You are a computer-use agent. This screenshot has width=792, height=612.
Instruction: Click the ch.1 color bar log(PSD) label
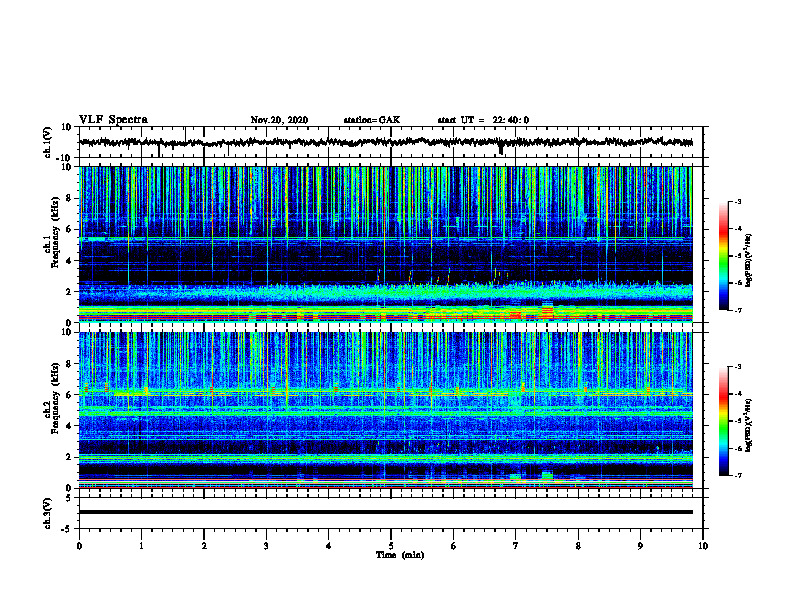(x=749, y=260)
